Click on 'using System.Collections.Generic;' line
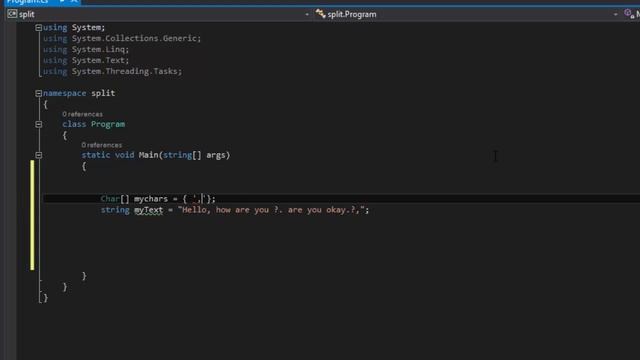This screenshot has width=640, height=360. [x=122, y=38]
